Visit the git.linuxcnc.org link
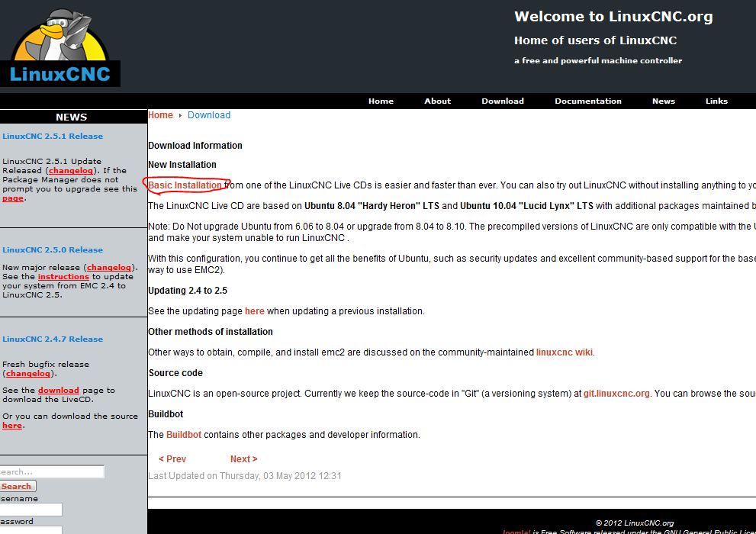The image size is (756, 534). (616, 394)
